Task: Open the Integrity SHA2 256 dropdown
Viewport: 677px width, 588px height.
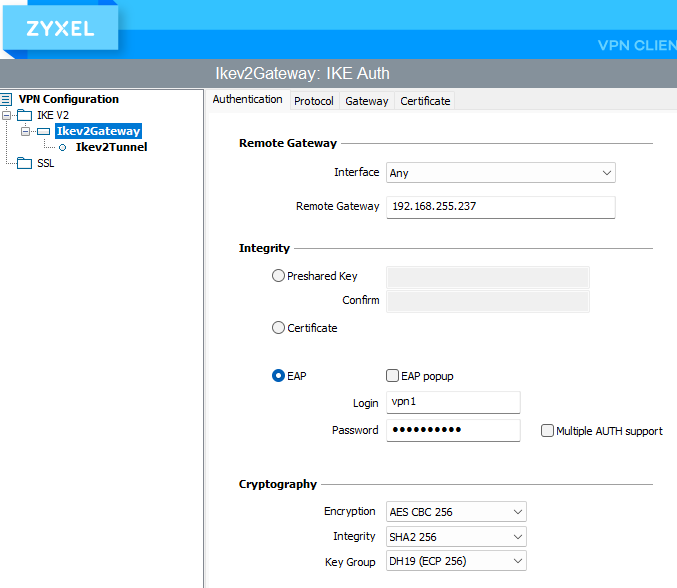Action: coord(456,537)
